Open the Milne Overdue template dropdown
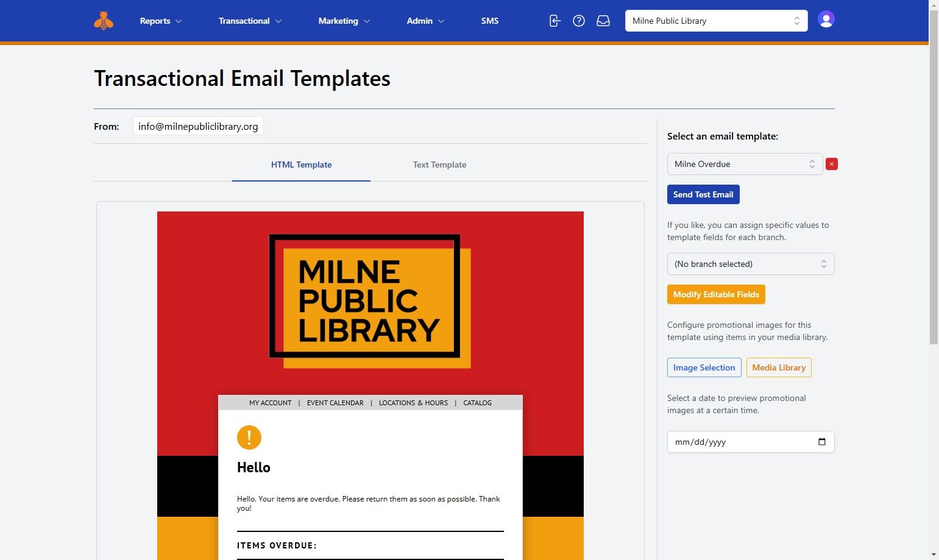This screenshot has width=939, height=560. point(745,164)
